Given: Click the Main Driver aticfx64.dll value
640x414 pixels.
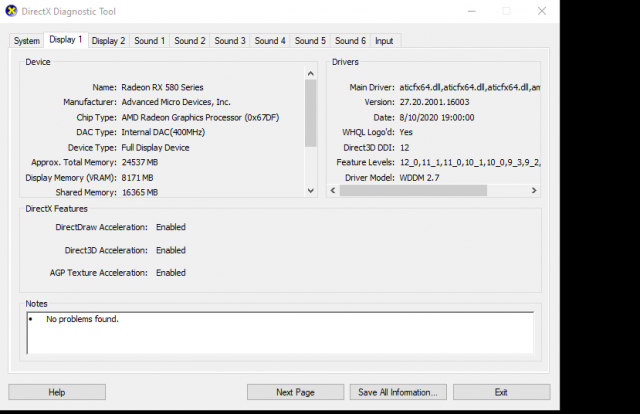Looking at the screenshot, I should click(470, 87).
